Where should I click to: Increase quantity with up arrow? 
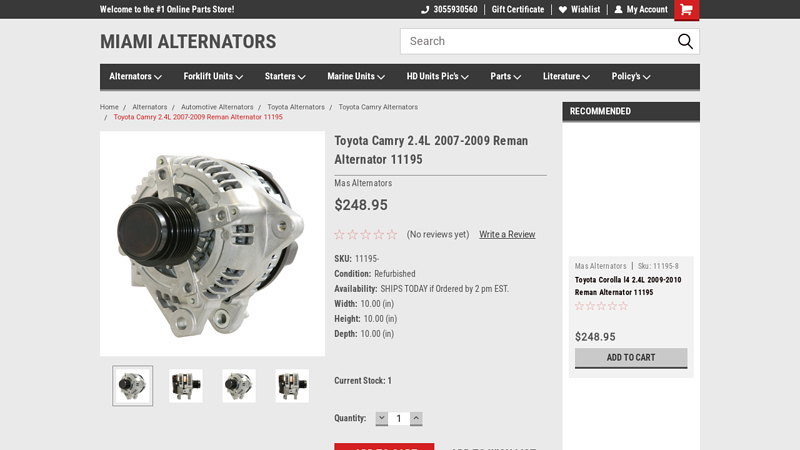[416, 419]
